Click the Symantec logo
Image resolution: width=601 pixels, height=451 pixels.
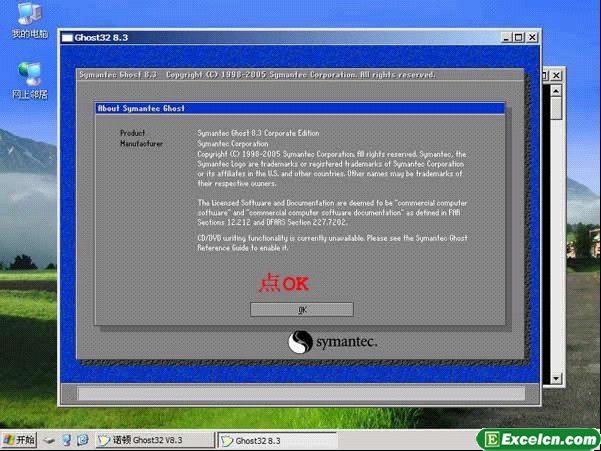(x=332, y=342)
